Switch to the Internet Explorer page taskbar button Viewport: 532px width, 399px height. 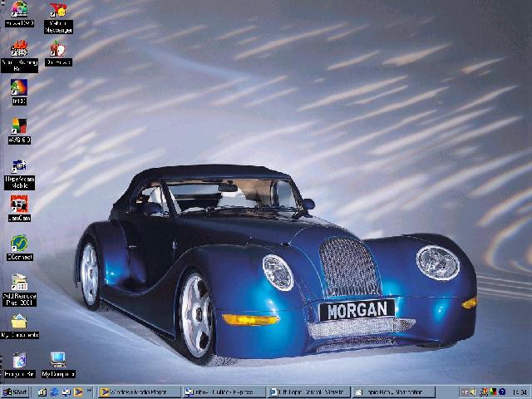click(308, 392)
